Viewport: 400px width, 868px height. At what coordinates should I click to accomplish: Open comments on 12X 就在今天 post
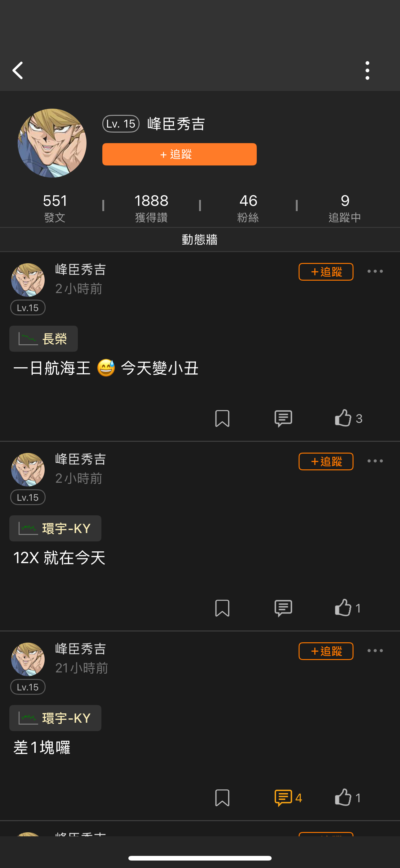[x=283, y=608]
